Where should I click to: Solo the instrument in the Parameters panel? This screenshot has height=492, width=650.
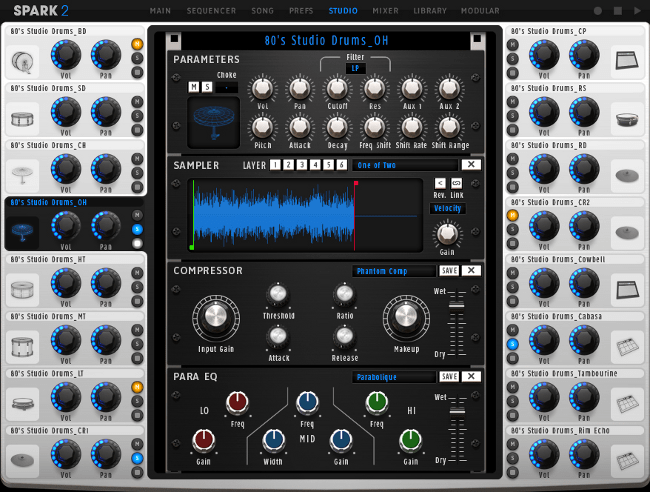tap(207, 87)
